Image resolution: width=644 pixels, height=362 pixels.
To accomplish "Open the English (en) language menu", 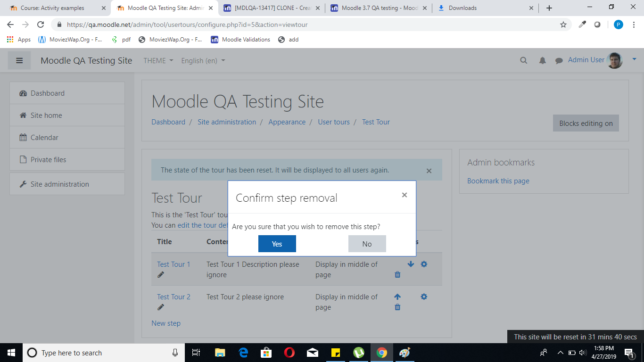I will pyautogui.click(x=203, y=60).
